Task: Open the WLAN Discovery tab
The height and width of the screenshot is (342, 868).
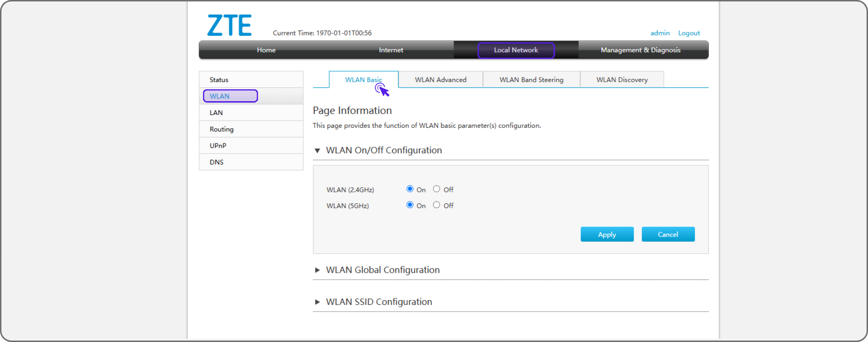Action: (622, 80)
